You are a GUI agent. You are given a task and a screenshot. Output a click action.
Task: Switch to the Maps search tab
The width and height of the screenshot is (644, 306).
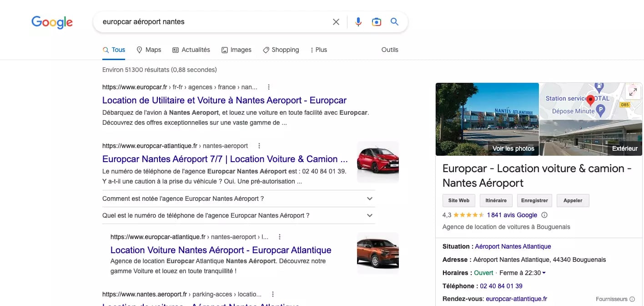pyautogui.click(x=149, y=50)
